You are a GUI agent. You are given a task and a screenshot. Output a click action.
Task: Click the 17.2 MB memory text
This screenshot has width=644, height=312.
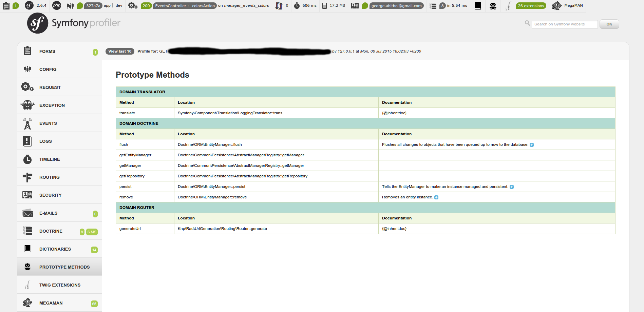337,5
